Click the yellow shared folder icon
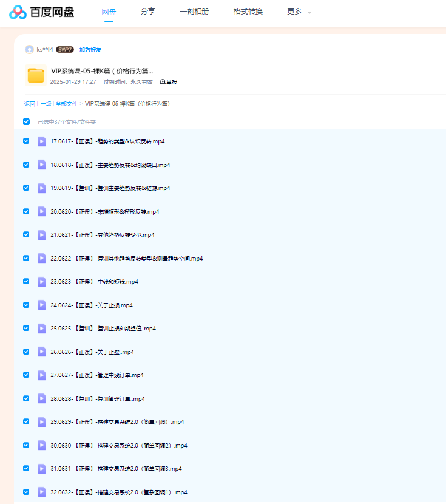The height and width of the screenshot is (504, 446). [36, 75]
